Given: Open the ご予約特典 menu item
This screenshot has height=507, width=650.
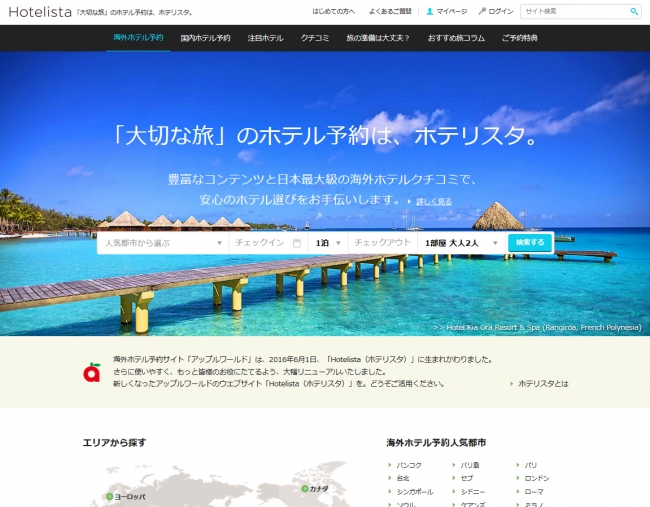Looking at the screenshot, I should 519,38.
